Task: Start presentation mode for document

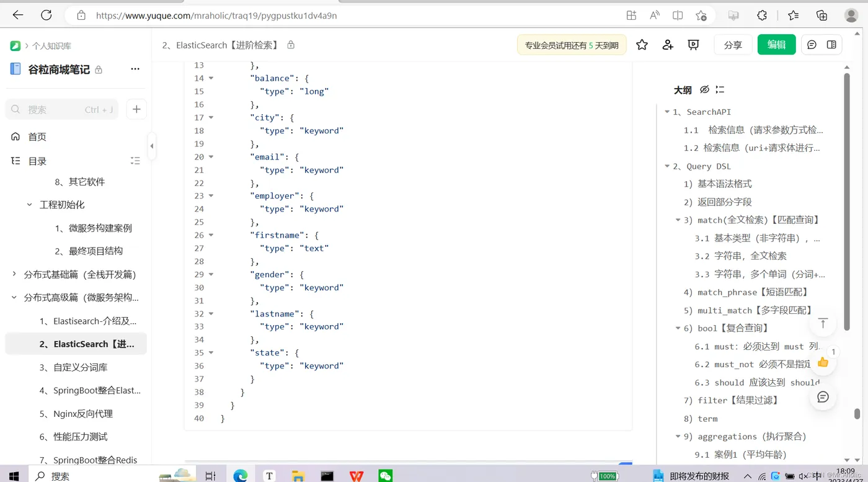Action: click(694, 45)
